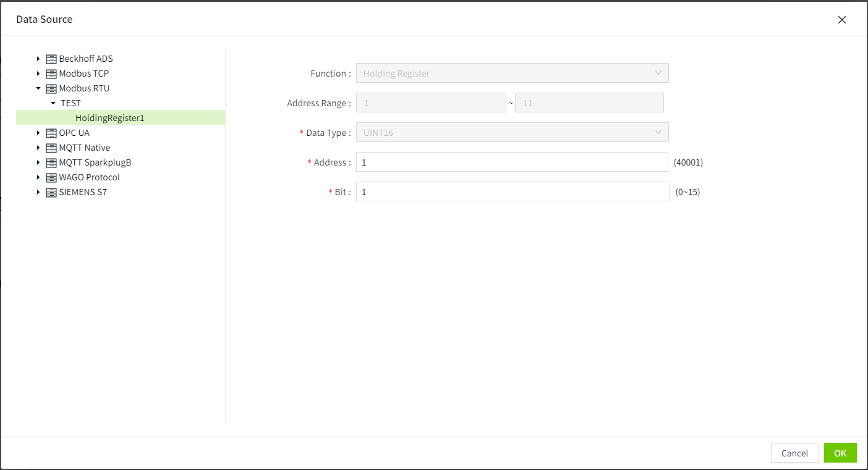Click the SIEMENS S7 protocol icon
Viewport: 868px width, 470px height.
coord(51,193)
